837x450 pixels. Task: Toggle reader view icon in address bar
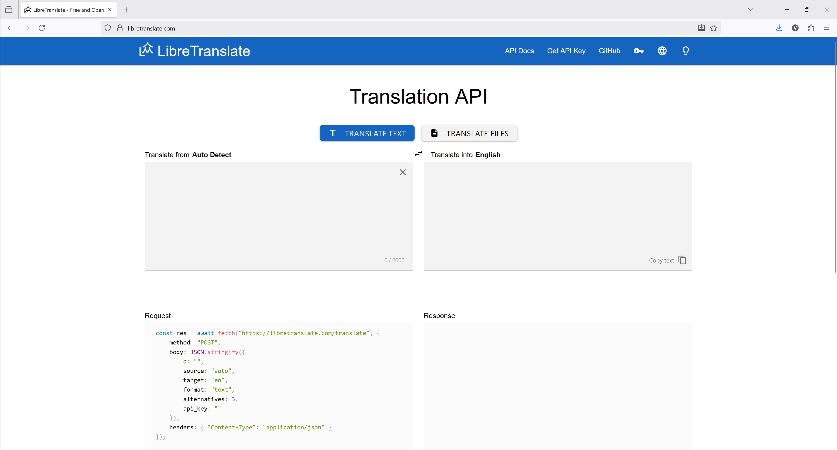point(701,28)
